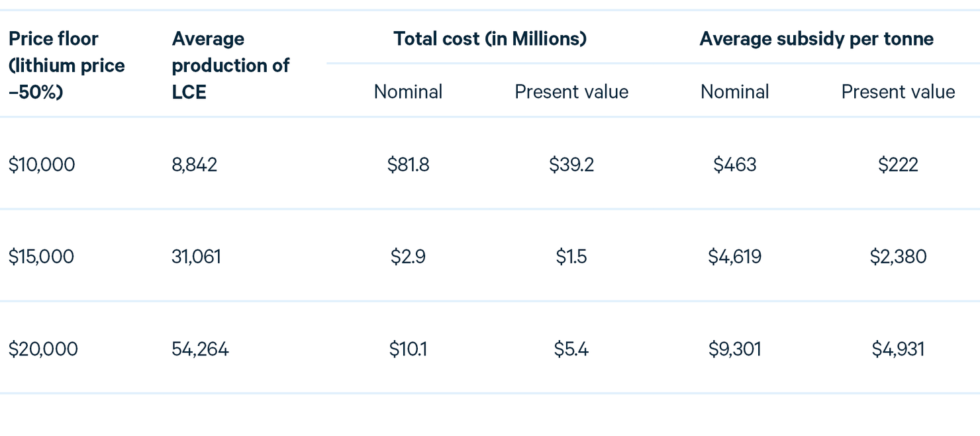Select the $2,380 present value cell
The width and height of the screenshot is (980, 436).
coord(898,256)
